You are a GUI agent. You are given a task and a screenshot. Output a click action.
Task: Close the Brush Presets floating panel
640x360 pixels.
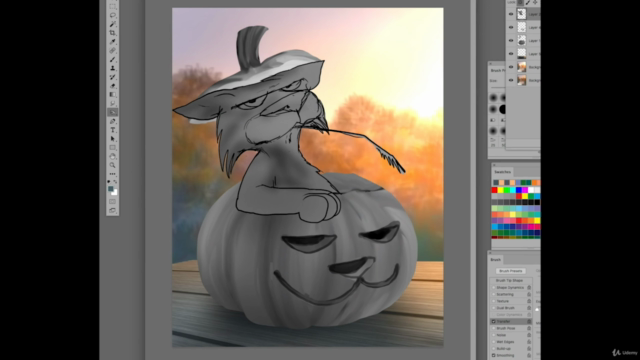pyautogui.click(x=491, y=64)
